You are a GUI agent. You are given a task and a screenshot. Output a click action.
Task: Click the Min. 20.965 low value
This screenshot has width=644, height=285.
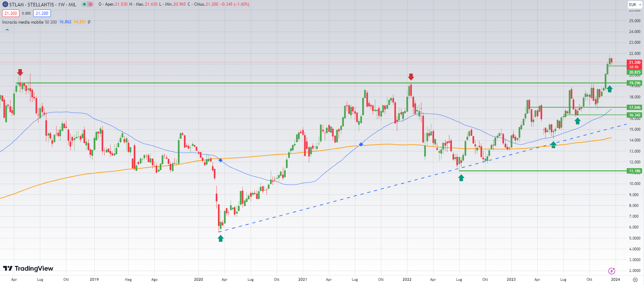click(175, 4)
